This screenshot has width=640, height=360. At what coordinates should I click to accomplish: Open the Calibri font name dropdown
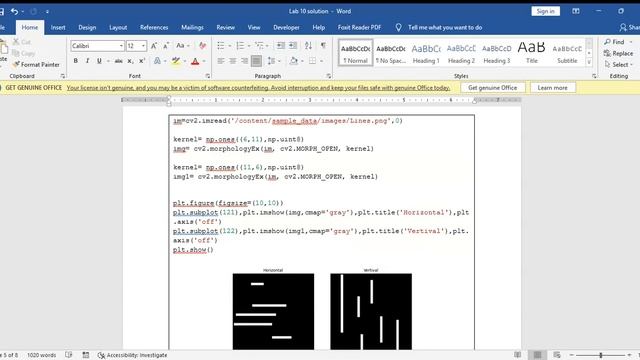[x=121, y=46]
